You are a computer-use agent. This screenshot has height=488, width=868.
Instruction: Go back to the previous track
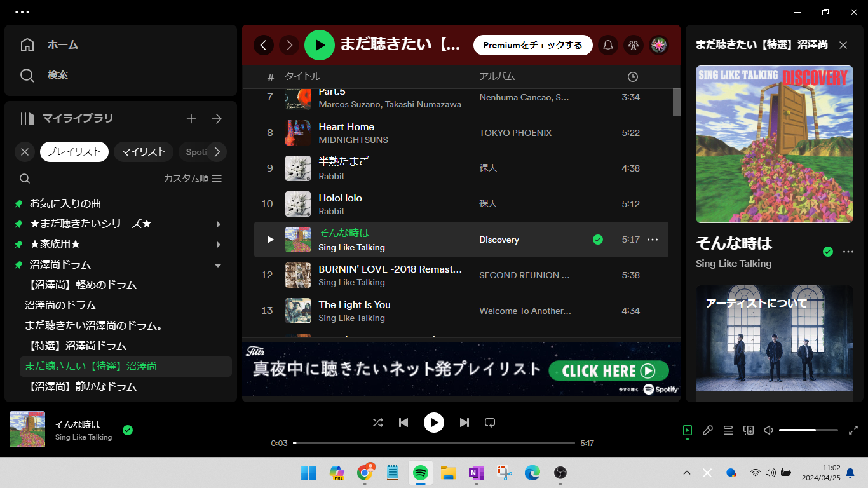(403, 423)
